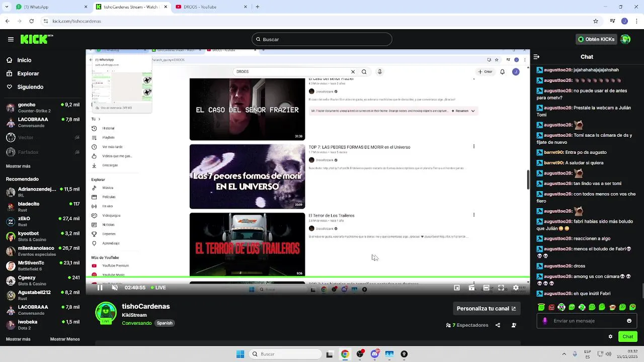The height and width of the screenshot is (362, 644).
Task: Click the message input Enviar un mensaje
Action: pos(586,321)
